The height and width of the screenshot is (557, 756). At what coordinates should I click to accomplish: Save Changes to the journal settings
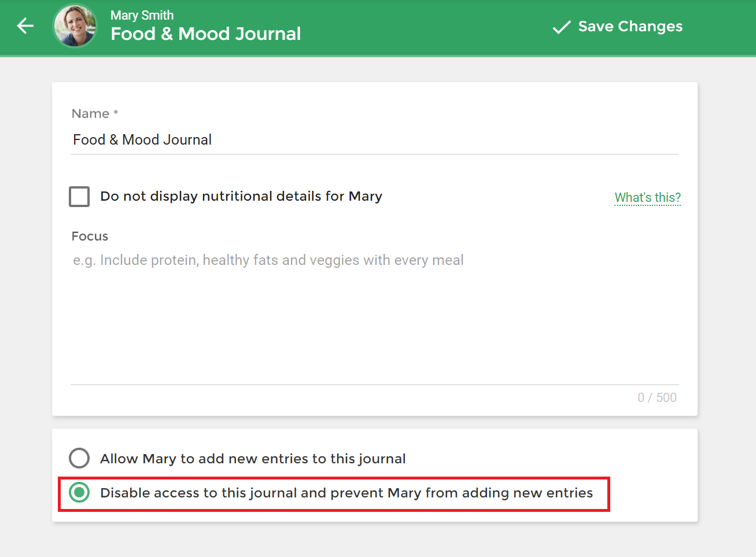click(617, 27)
